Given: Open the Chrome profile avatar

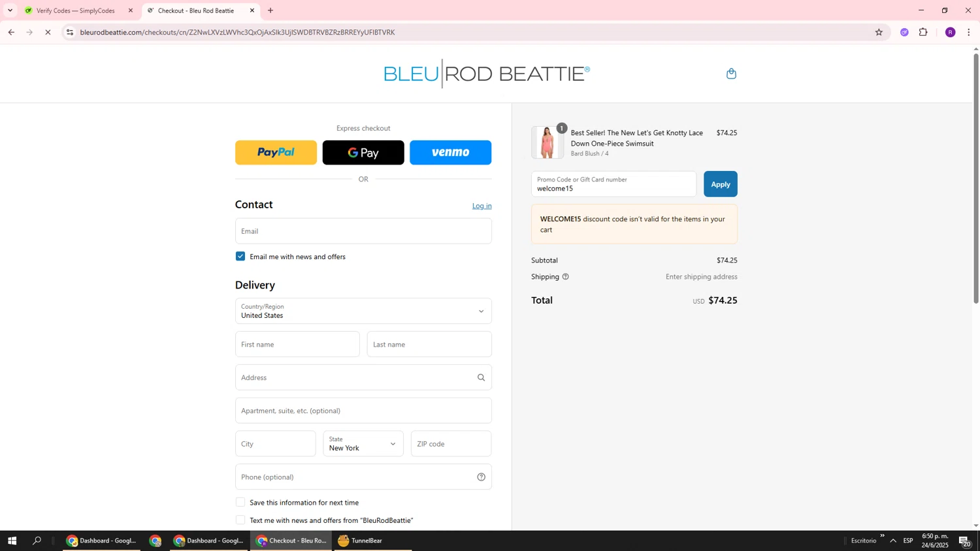Looking at the screenshot, I should [950, 32].
